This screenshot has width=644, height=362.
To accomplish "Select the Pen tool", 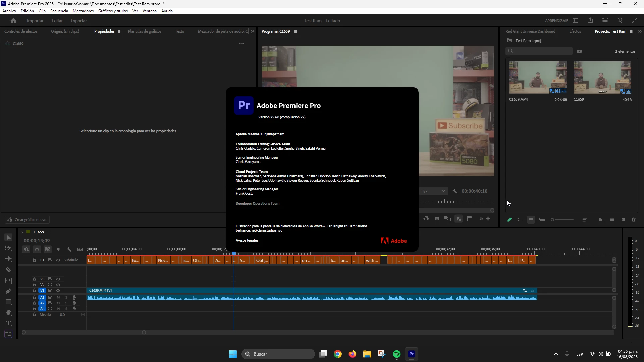I will click(x=8, y=291).
